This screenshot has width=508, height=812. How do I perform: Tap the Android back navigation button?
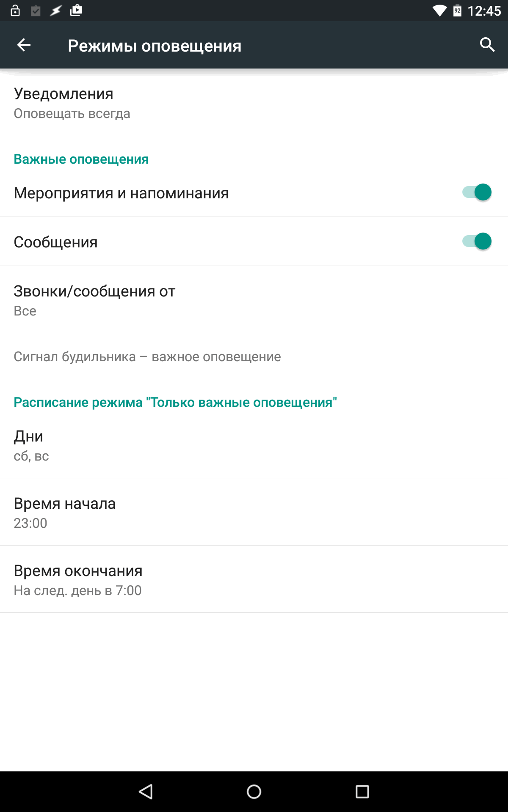[146, 791]
